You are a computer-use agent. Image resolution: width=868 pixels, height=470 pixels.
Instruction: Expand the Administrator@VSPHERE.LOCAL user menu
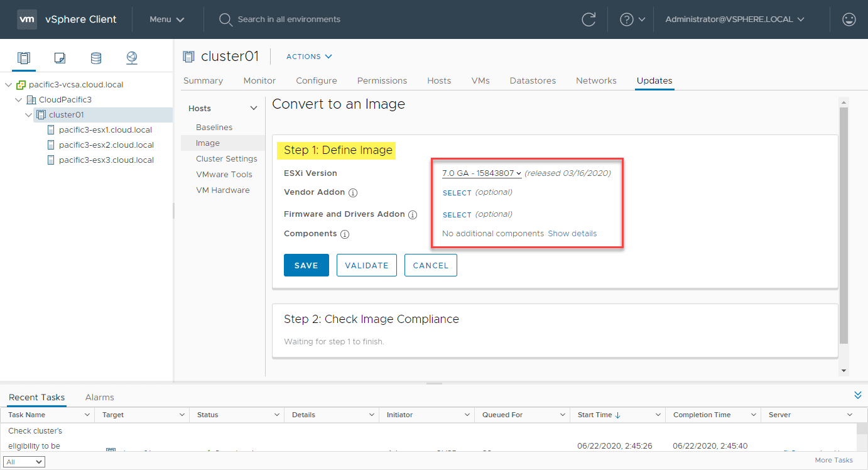click(734, 19)
